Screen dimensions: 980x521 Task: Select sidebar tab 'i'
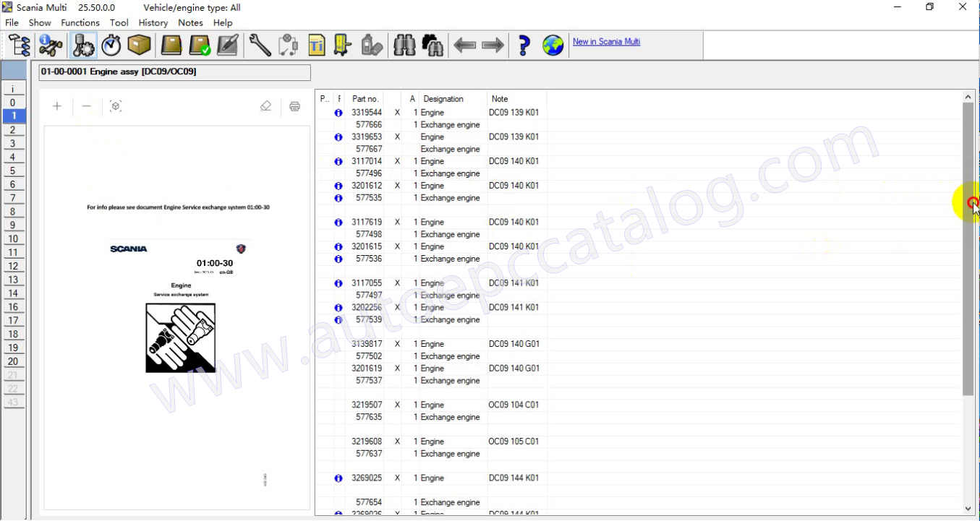click(13, 88)
